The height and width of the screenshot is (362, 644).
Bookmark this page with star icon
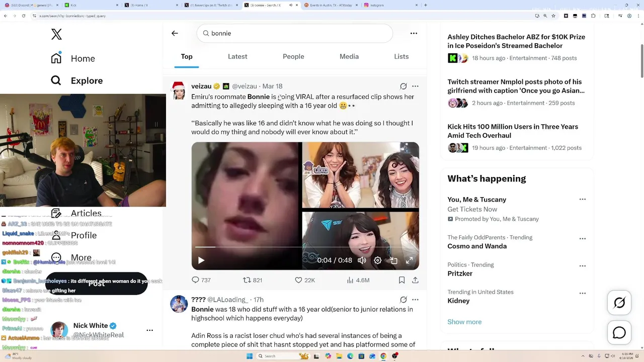(x=553, y=16)
